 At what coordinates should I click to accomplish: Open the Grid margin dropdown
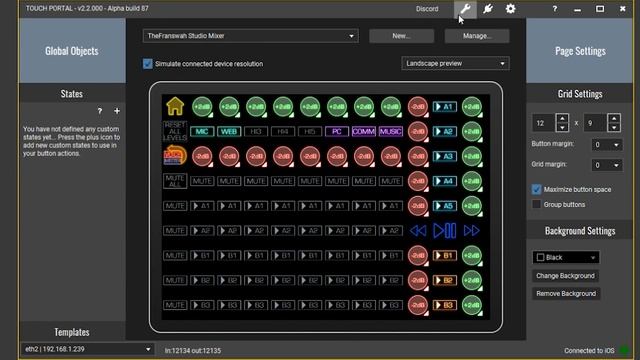[x=607, y=165]
